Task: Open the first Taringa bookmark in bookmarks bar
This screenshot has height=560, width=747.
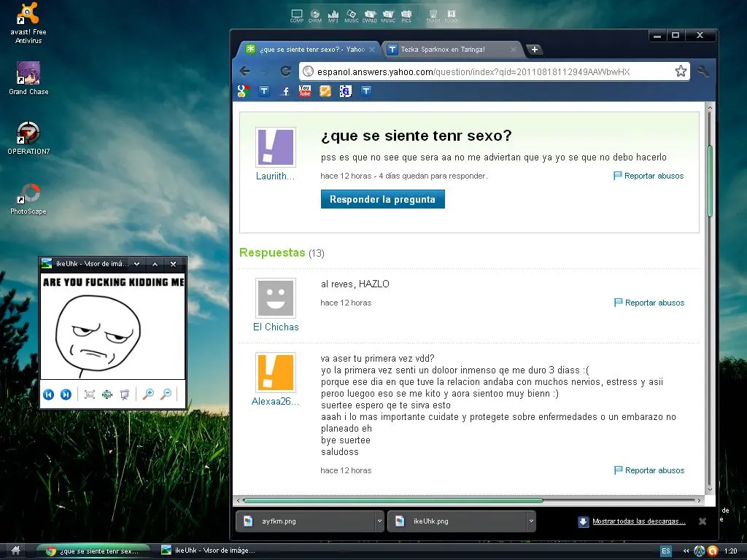Action: 264,91
